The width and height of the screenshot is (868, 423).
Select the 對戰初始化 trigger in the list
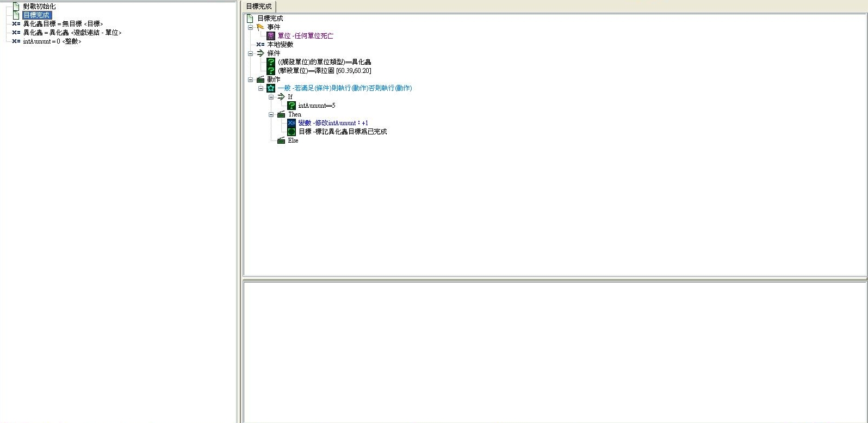tap(39, 7)
